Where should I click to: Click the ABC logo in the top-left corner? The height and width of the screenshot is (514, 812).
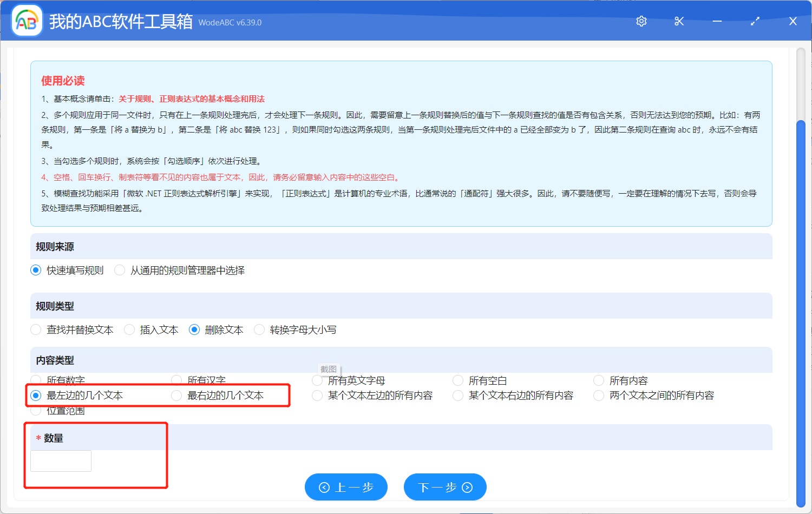[26, 21]
